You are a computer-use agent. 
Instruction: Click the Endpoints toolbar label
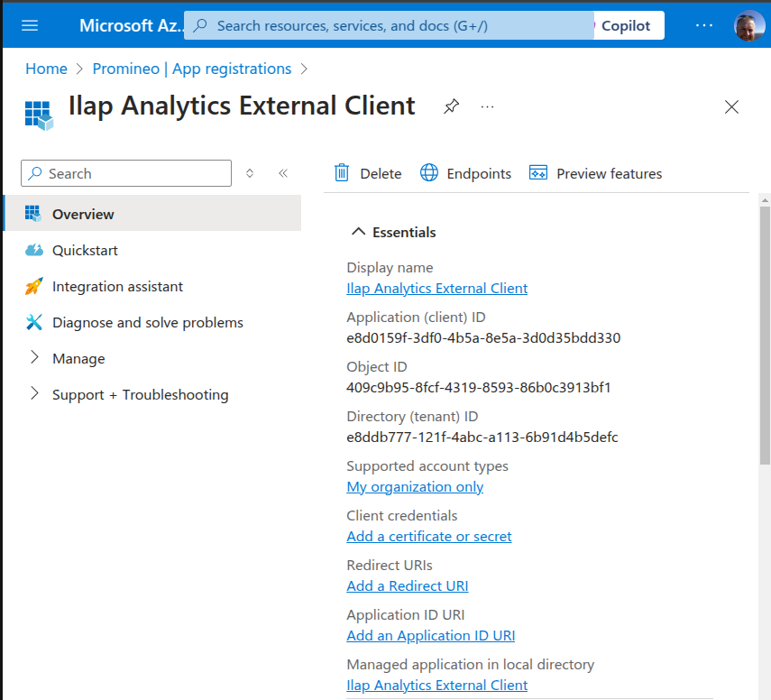479,174
